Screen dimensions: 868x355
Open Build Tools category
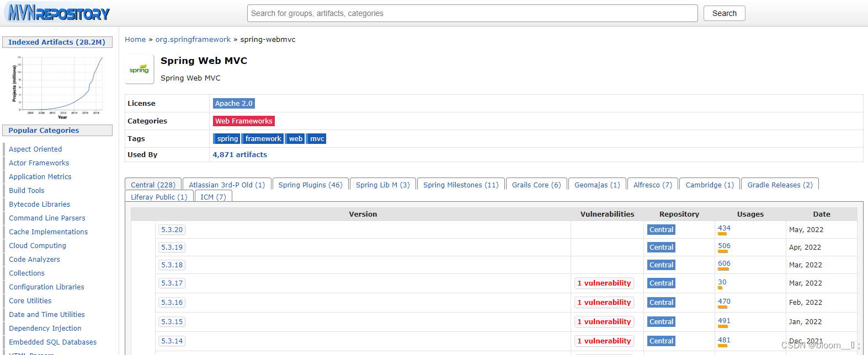[26, 191]
